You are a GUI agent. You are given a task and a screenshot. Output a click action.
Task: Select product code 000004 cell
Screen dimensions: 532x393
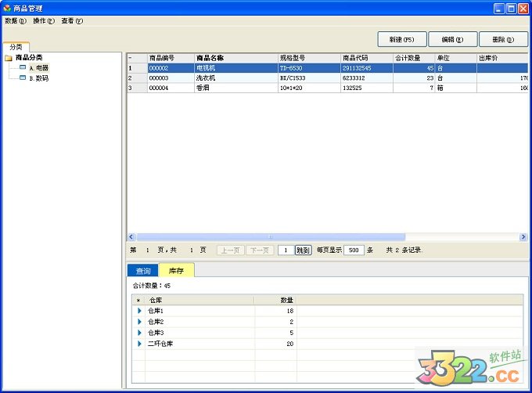point(171,88)
